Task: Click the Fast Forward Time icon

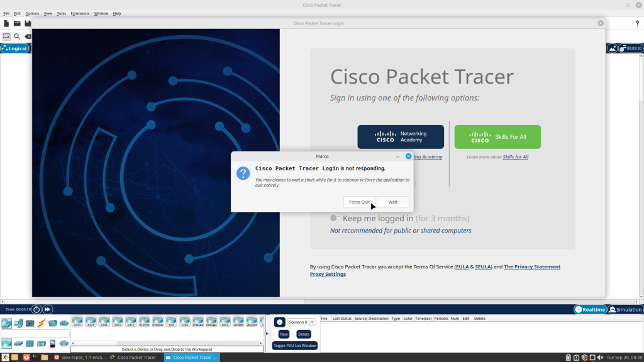Action: [48, 309]
